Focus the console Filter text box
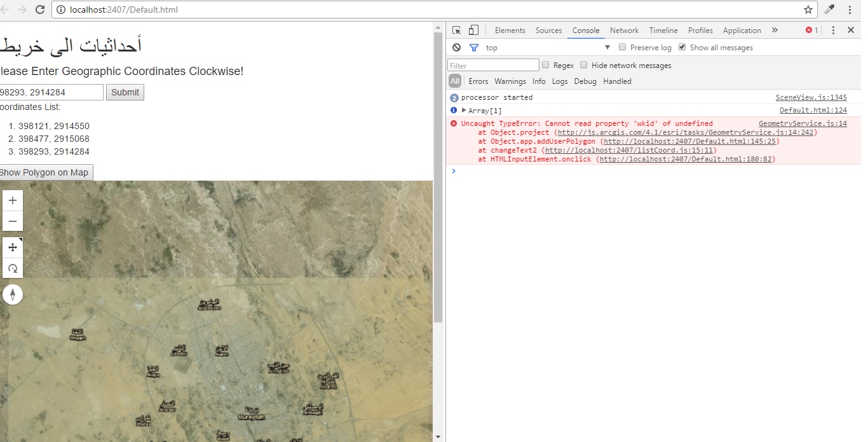The image size is (868, 442). tap(493, 65)
